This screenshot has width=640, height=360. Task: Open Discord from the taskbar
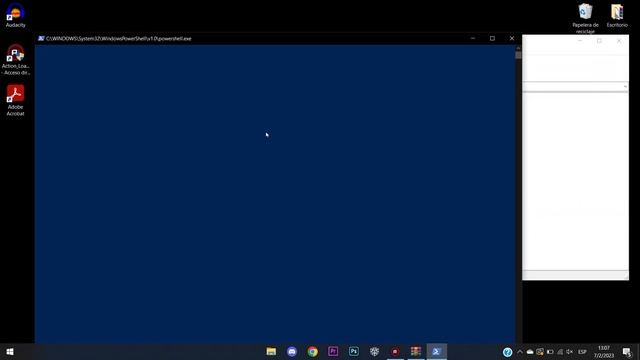(292, 351)
